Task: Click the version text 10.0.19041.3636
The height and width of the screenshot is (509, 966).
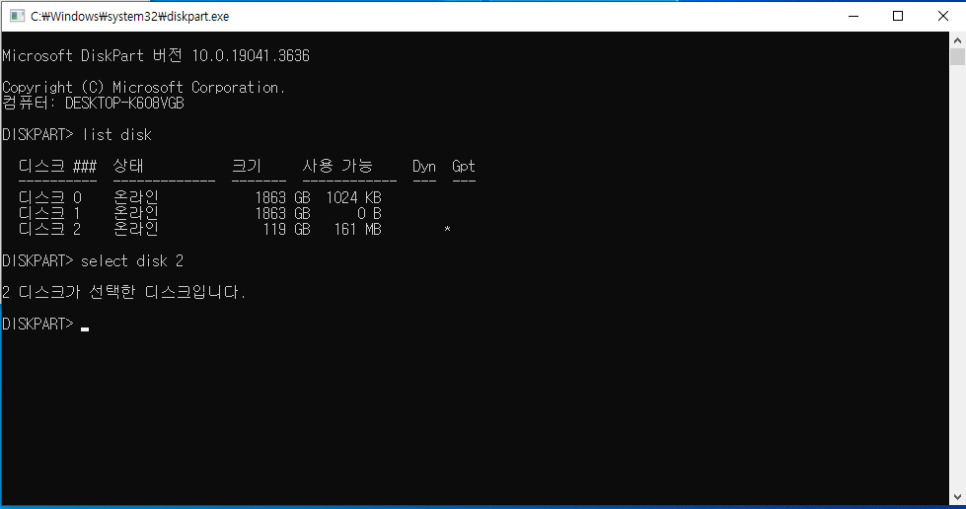Action: pyautogui.click(x=250, y=56)
